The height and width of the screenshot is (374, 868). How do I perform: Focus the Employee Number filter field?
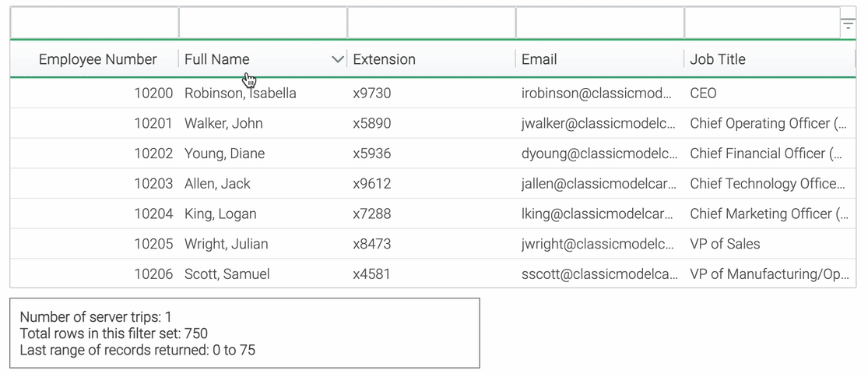click(x=95, y=23)
